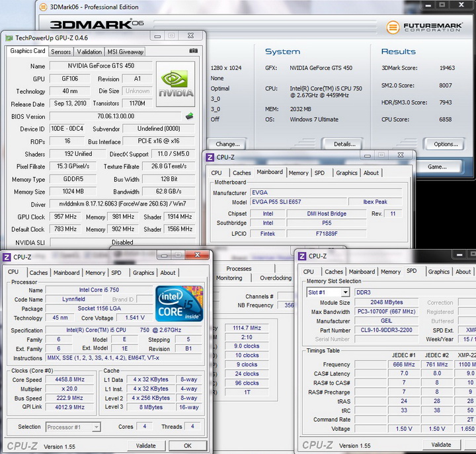Click the BIOS Version field 70.06.13.00.00
476x454 pixels.
coord(116,116)
